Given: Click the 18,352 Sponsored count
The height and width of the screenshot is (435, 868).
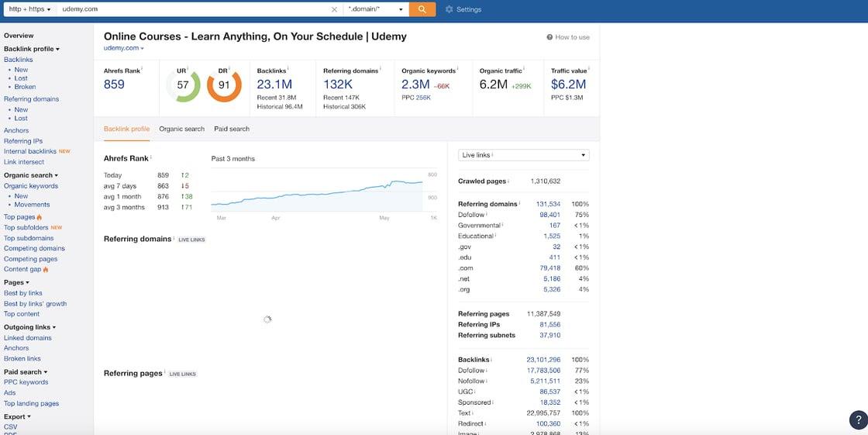Looking at the screenshot, I should [x=550, y=402].
